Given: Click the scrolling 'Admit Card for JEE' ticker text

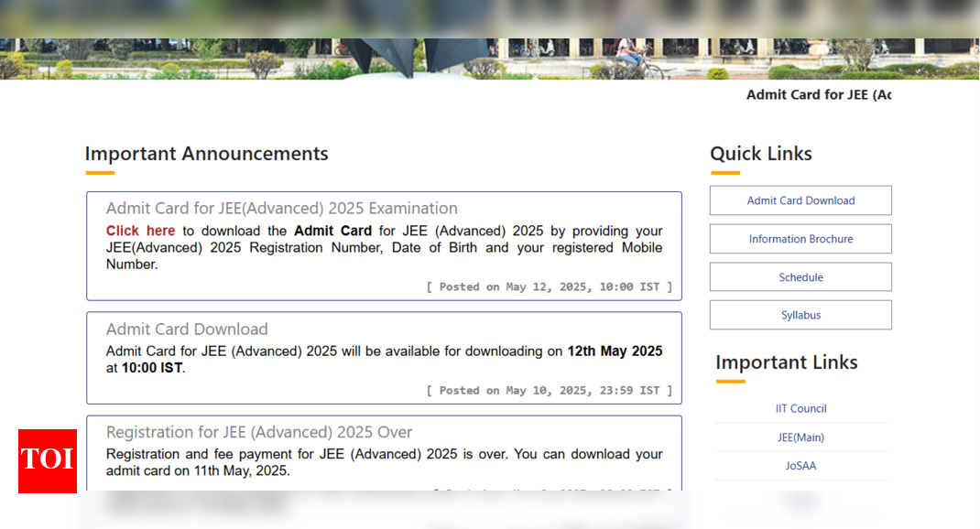Looking at the screenshot, I should [817, 95].
